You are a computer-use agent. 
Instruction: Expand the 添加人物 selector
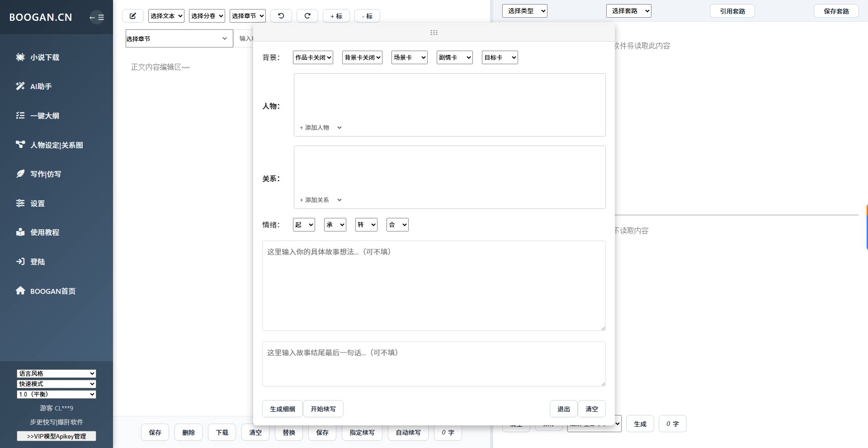(x=320, y=127)
